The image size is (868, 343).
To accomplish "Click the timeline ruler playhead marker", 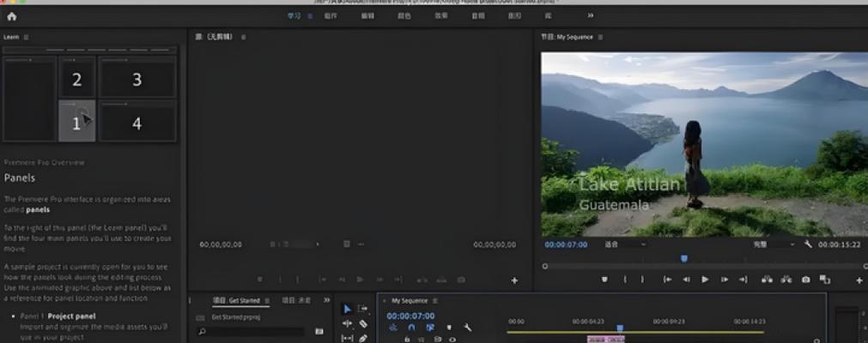I will point(620,328).
